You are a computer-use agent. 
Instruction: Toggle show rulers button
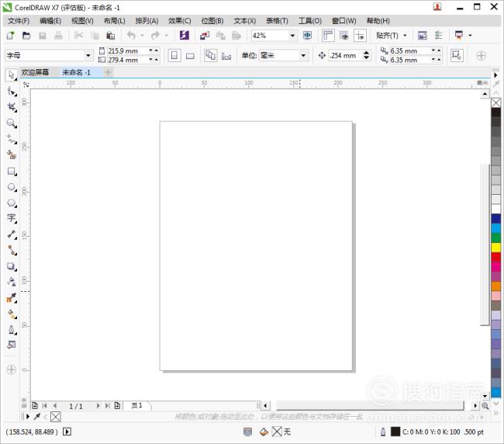(328, 36)
